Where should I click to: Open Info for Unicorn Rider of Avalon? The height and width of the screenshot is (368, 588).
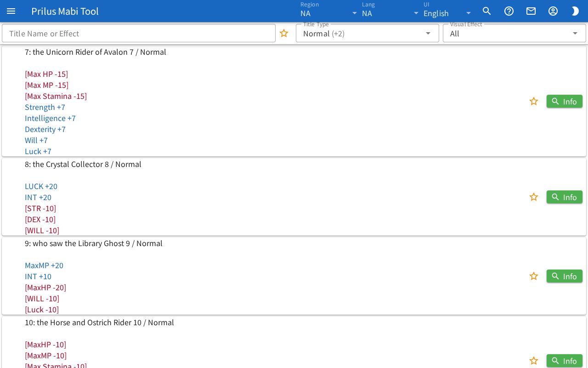[x=565, y=101]
